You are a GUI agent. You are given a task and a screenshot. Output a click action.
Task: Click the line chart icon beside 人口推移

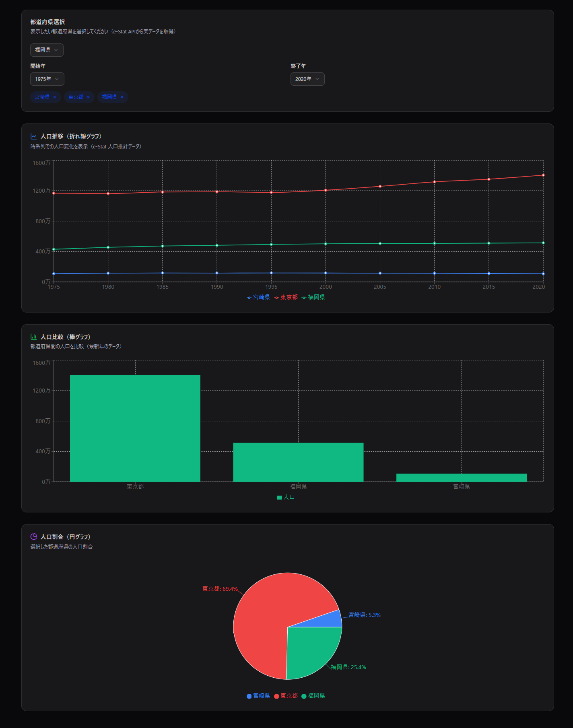(x=34, y=136)
